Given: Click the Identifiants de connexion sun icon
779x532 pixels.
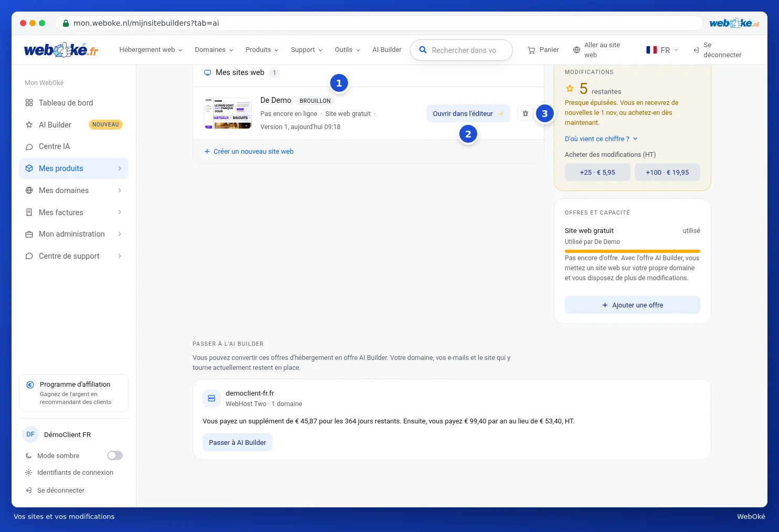Looking at the screenshot, I should coord(29,473).
